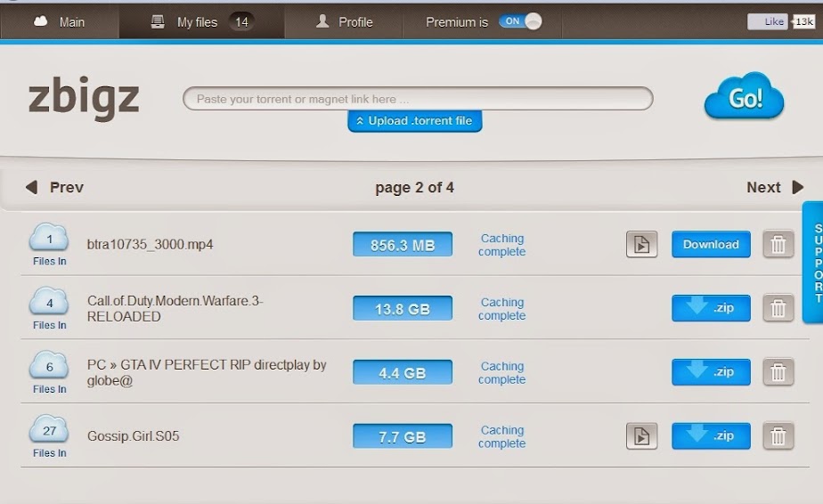Open the Main tab

pyautogui.click(x=60, y=21)
